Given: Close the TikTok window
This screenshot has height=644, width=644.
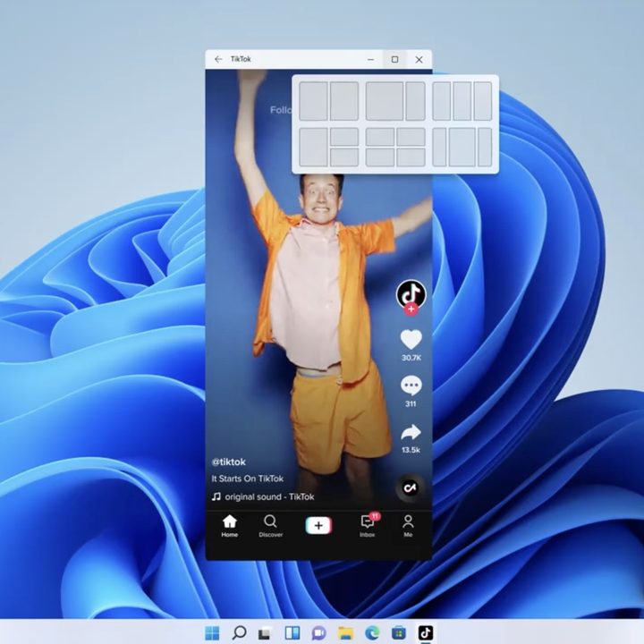Looking at the screenshot, I should pyautogui.click(x=419, y=60).
